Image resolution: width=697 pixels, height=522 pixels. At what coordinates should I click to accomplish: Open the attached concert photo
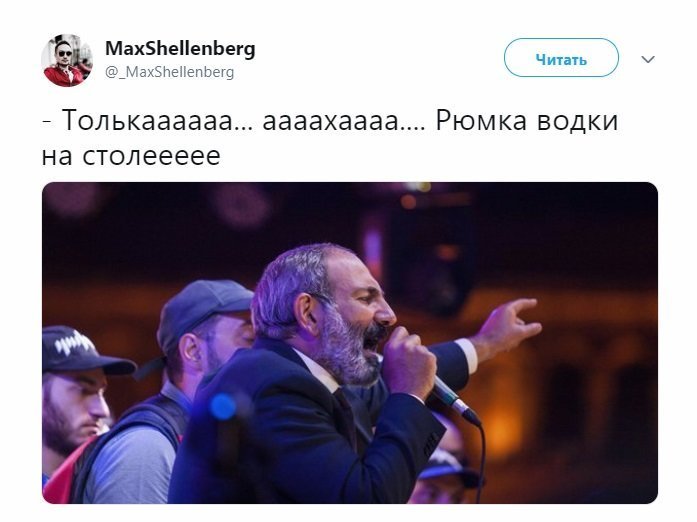[x=350, y=342]
